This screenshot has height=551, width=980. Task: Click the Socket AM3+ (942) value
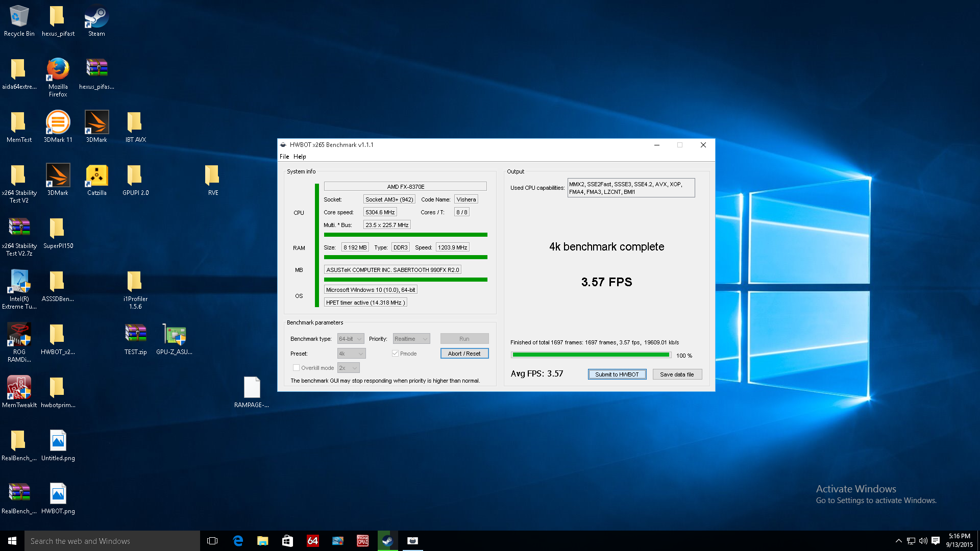(389, 199)
